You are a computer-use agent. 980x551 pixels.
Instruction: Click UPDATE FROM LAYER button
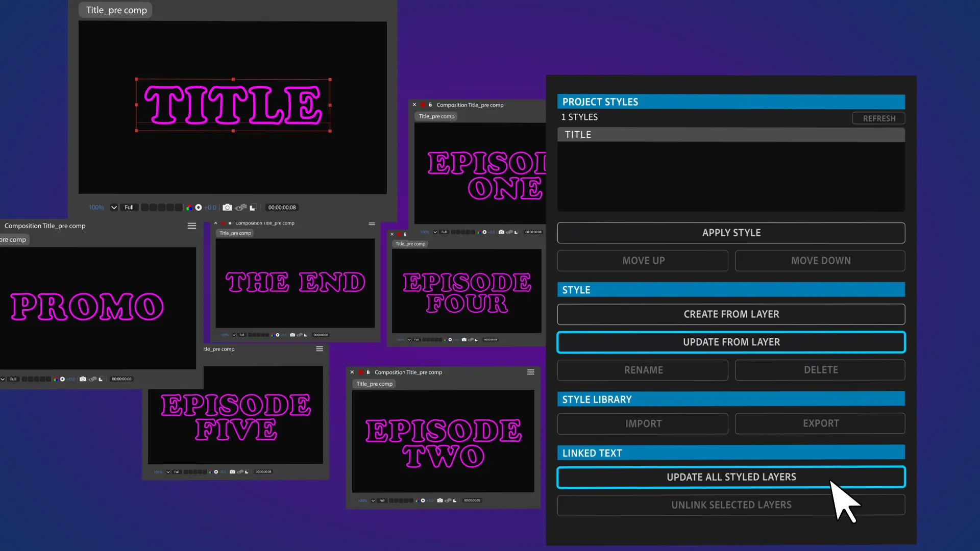tap(731, 342)
